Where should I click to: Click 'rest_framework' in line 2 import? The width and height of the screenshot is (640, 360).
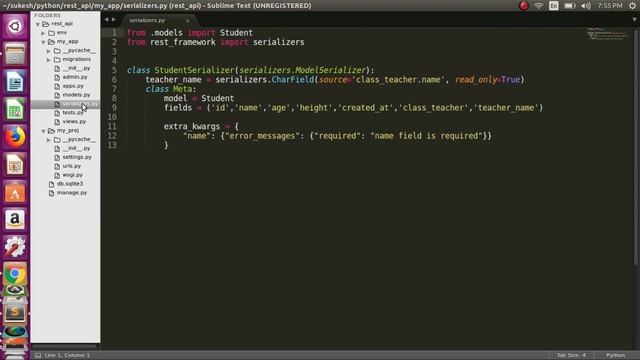point(183,42)
